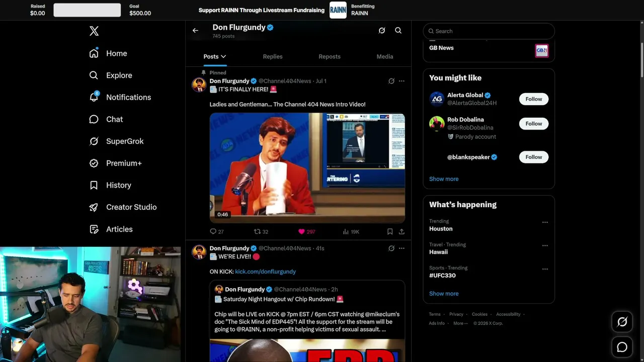Click the Search input field

(489, 31)
